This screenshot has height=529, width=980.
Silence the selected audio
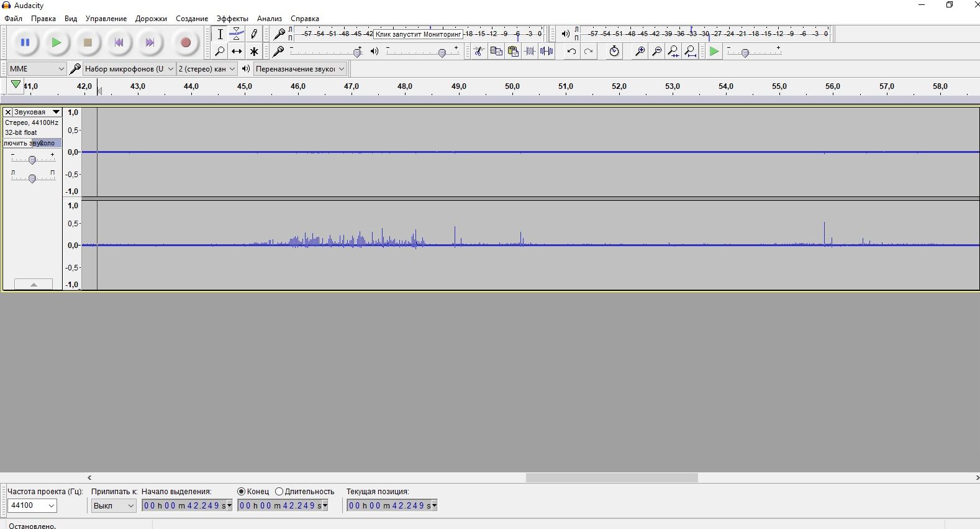[547, 51]
